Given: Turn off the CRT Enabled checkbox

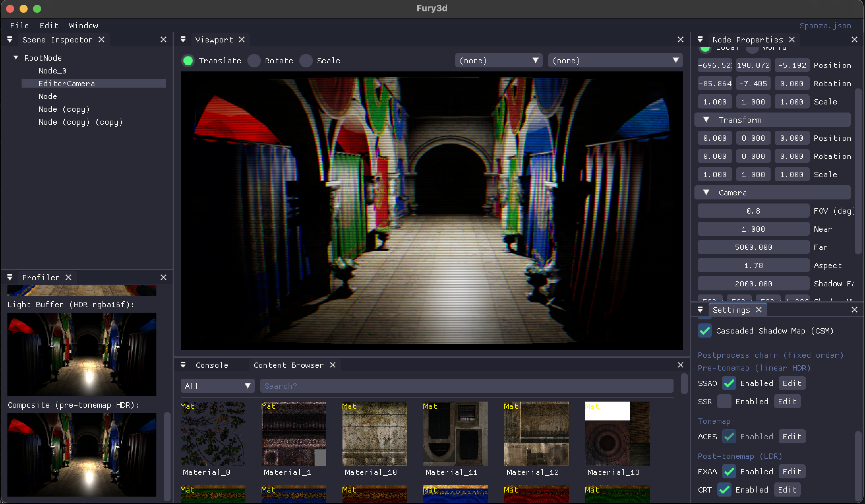Looking at the screenshot, I should point(725,490).
